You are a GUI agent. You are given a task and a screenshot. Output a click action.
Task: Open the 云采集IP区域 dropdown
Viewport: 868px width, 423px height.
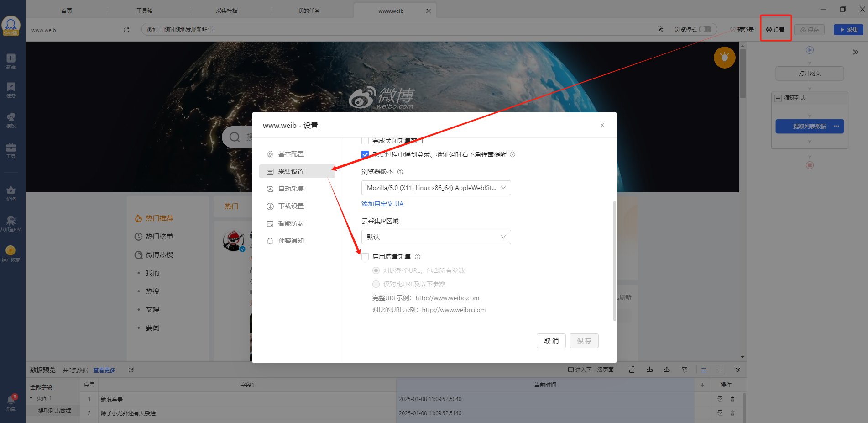pyautogui.click(x=436, y=237)
